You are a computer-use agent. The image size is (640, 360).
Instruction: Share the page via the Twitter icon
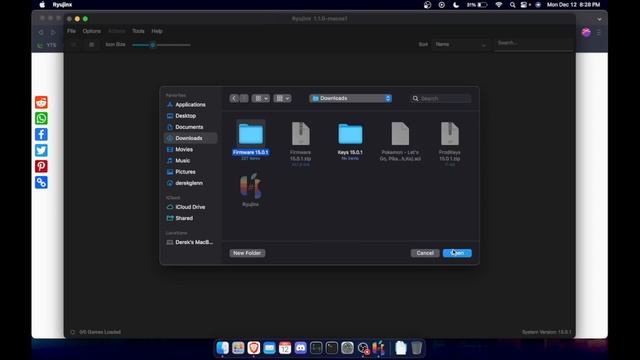(41, 150)
